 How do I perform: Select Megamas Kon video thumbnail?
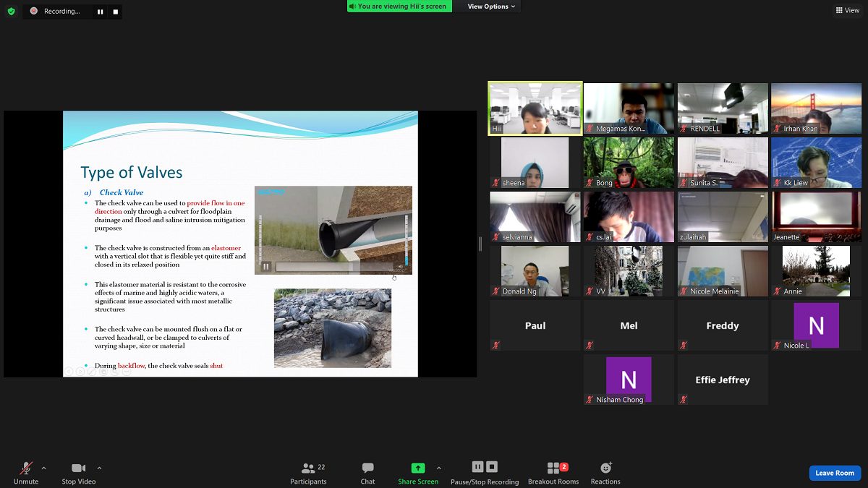(629, 108)
